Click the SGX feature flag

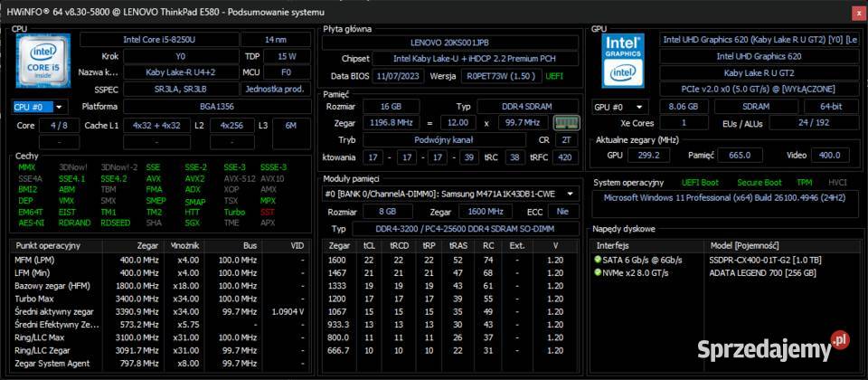pos(192,223)
